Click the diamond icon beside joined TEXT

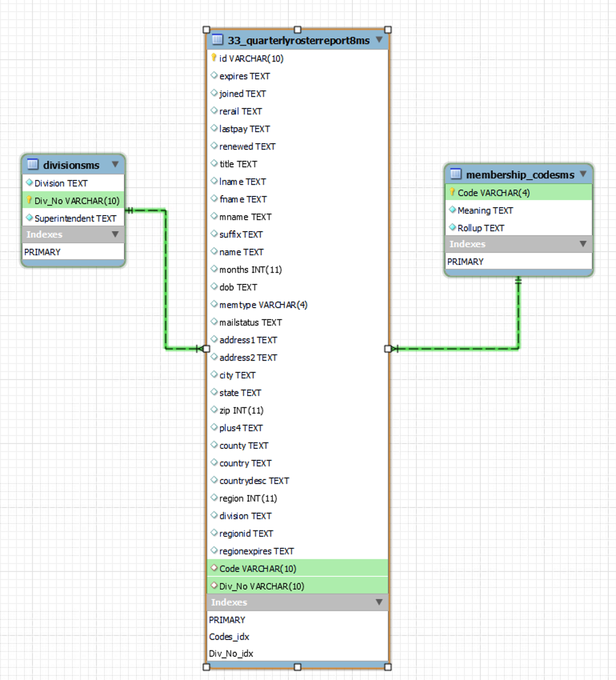pyautogui.click(x=214, y=93)
